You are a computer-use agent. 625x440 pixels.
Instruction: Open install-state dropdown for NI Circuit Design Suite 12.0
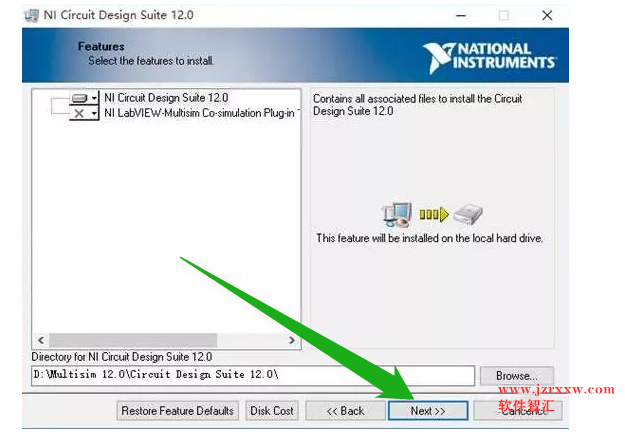coord(94,98)
